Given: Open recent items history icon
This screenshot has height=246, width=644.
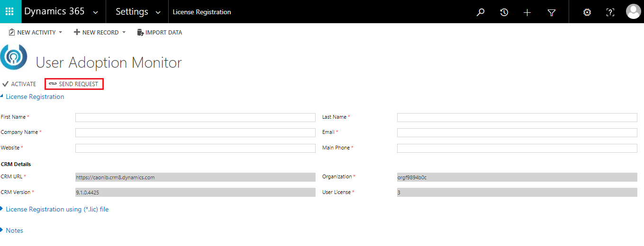Looking at the screenshot, I should point(504,12).
